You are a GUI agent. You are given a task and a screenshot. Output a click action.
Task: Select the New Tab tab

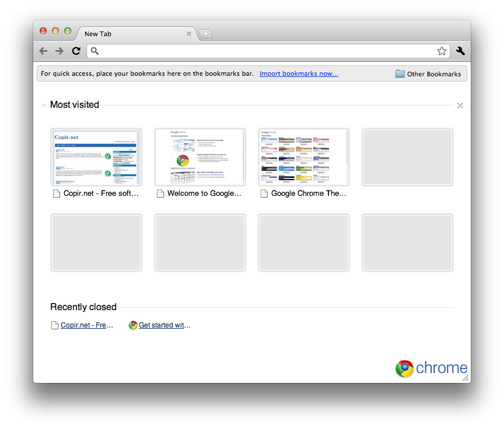[128, 34]
